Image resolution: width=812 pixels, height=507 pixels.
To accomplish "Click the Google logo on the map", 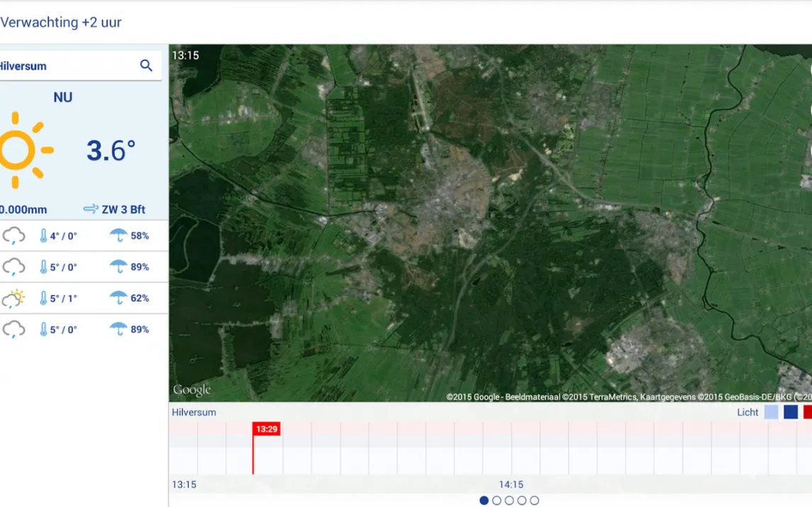I will click(x=191, y=390).
